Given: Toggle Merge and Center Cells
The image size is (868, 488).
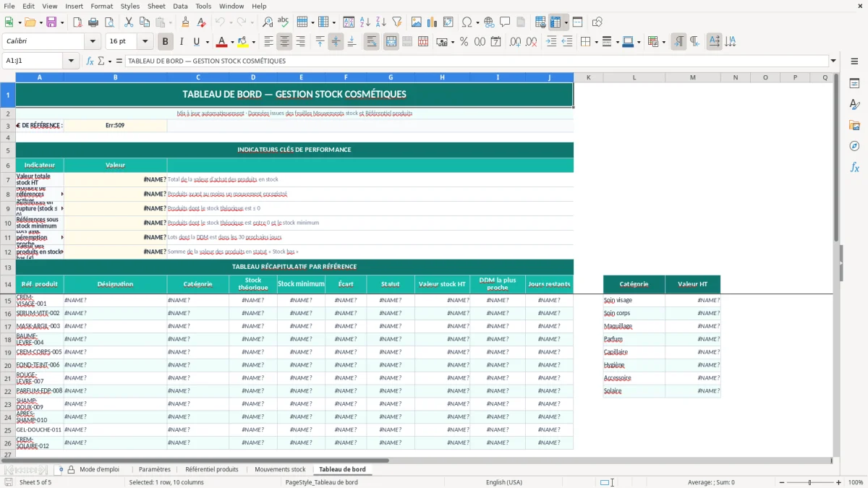Looking at the screenshot, I should (391, 42).
